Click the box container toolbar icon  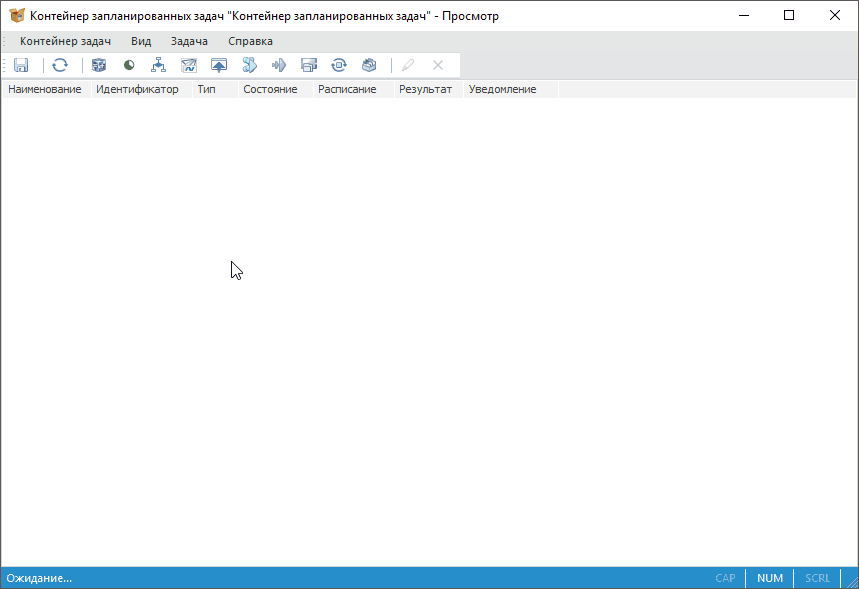tap(369, 65)
